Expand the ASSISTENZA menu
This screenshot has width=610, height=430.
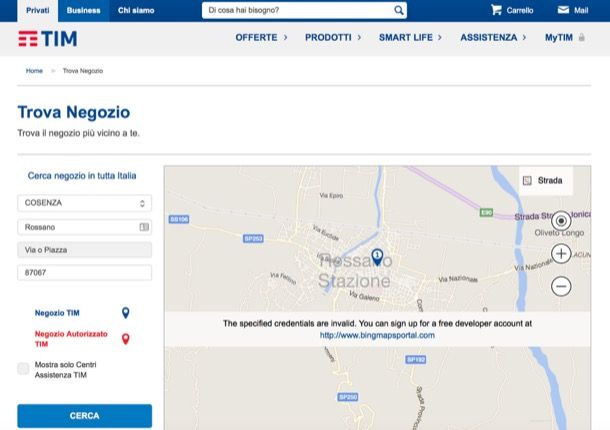click(x=493, y=38)
